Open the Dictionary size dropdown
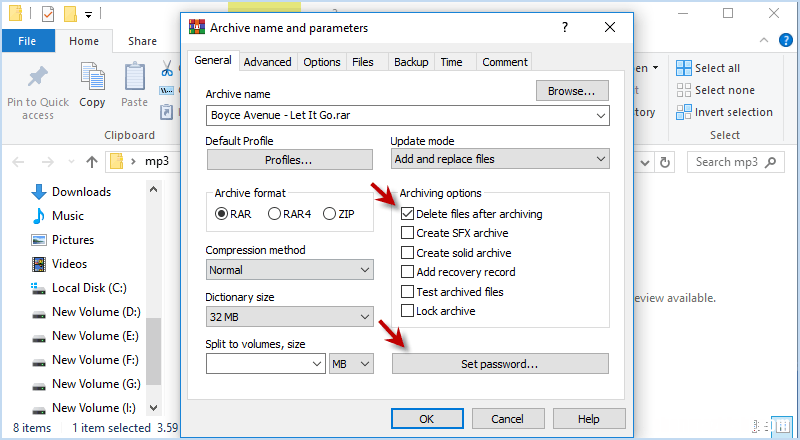Image resolution: width=800 pixels, height=440 pixels. tap(290, 317)
